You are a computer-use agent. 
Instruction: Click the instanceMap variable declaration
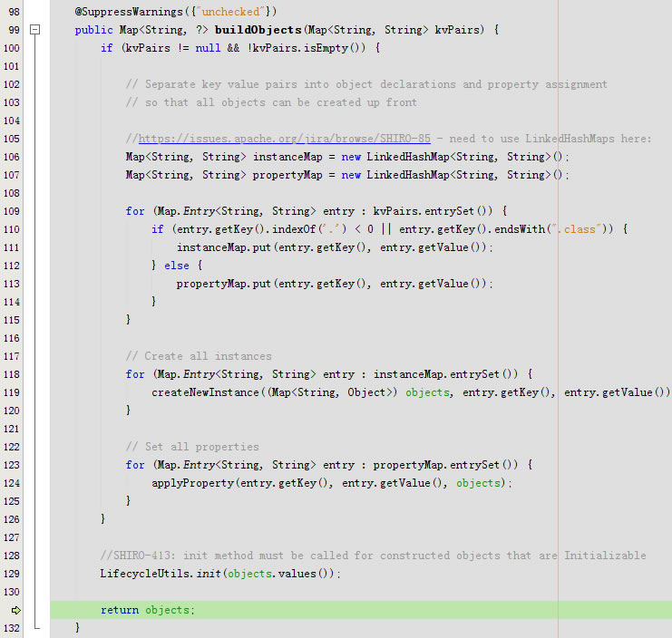pyautogui.click(x=287, y=157)
